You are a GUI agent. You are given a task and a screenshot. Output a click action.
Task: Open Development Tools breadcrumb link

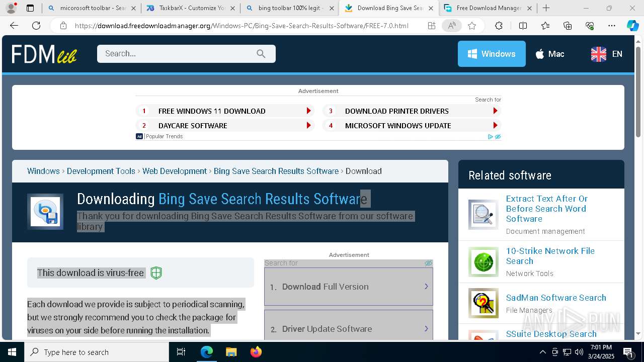pyautogui.click(x=101, y=171)
